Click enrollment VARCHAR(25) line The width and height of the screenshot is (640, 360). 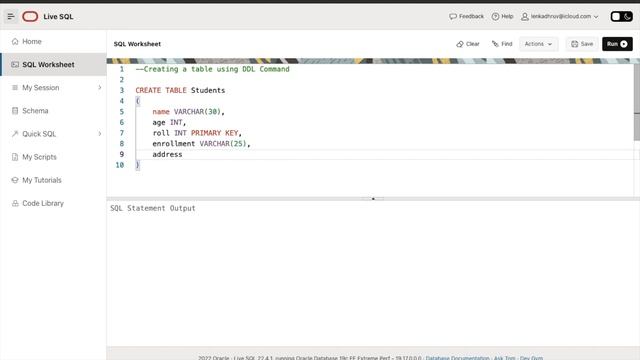(201, 144)
